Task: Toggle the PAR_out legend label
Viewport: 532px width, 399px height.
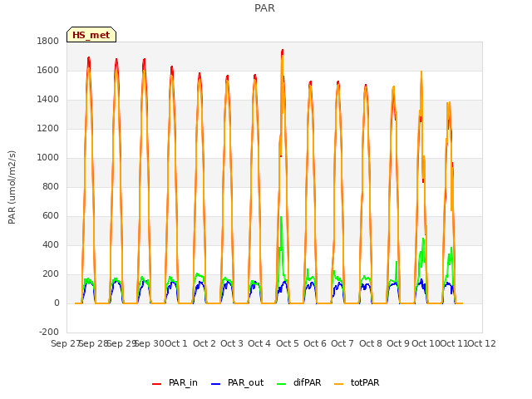Action: tap(246, 382)
